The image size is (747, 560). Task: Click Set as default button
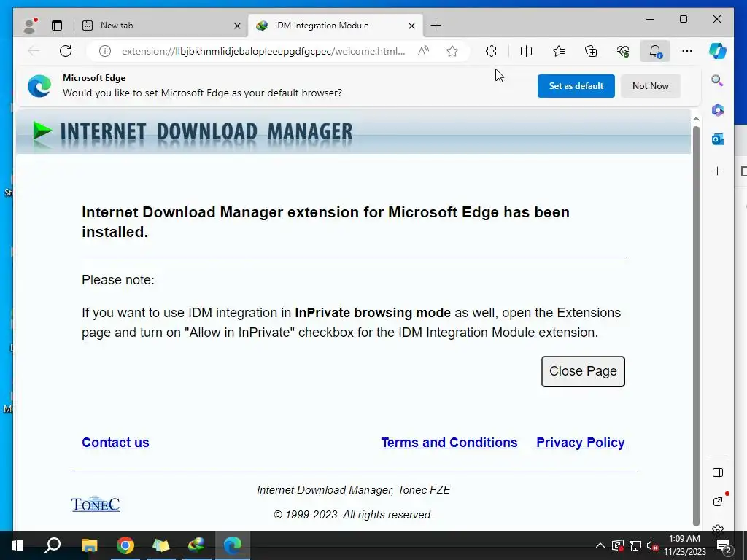[576, 86]
